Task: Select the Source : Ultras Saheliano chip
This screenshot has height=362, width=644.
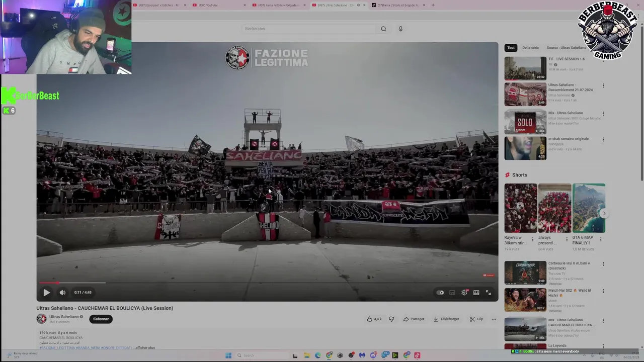Action: pos(566,48)
